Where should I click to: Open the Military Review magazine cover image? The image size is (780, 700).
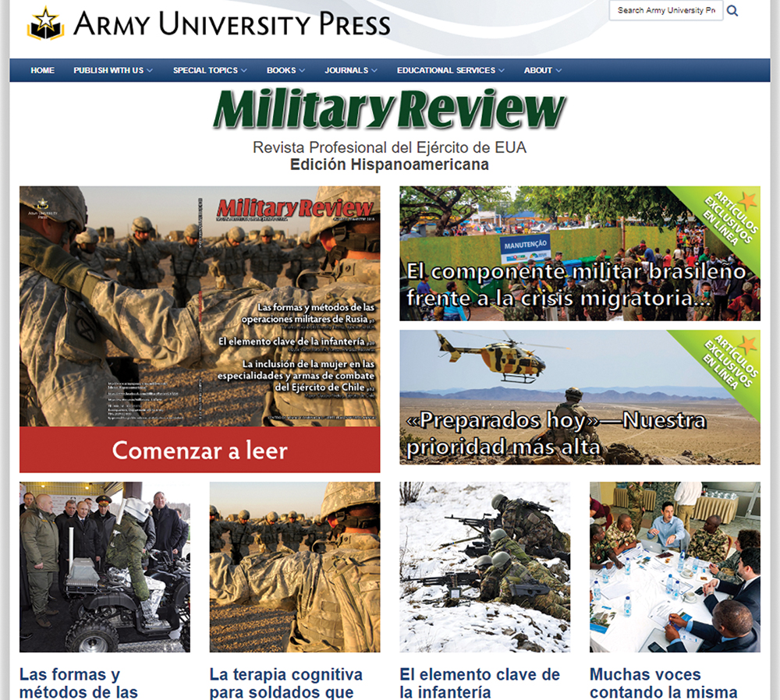(200, 306)
